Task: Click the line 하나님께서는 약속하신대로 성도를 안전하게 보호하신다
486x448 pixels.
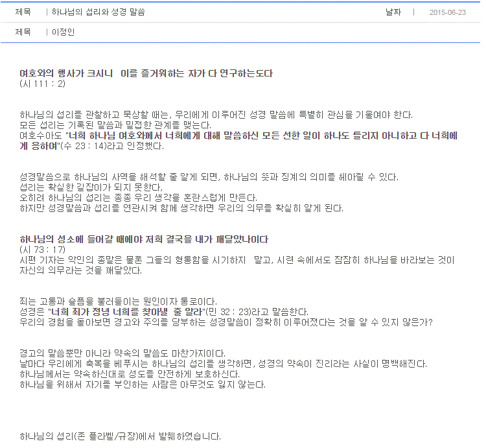Action: (x=130, y=374)
